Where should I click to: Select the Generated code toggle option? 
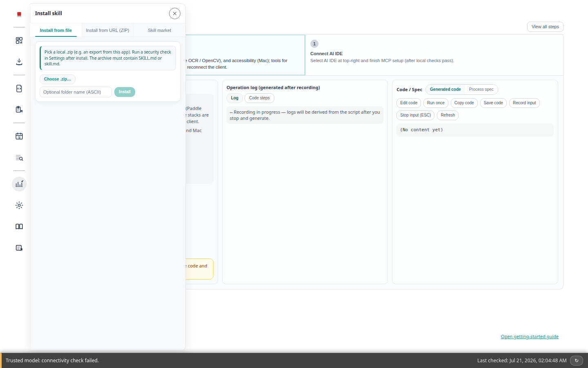(445, 90)
